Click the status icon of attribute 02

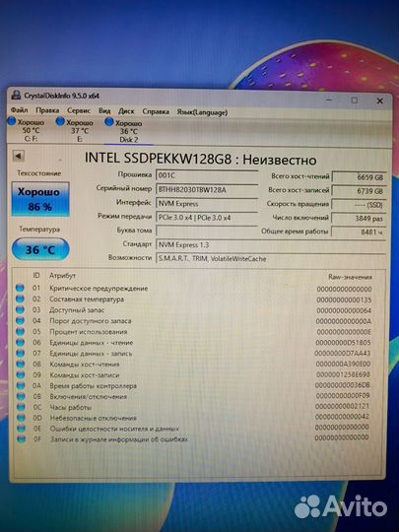click(x=20, y=299)
